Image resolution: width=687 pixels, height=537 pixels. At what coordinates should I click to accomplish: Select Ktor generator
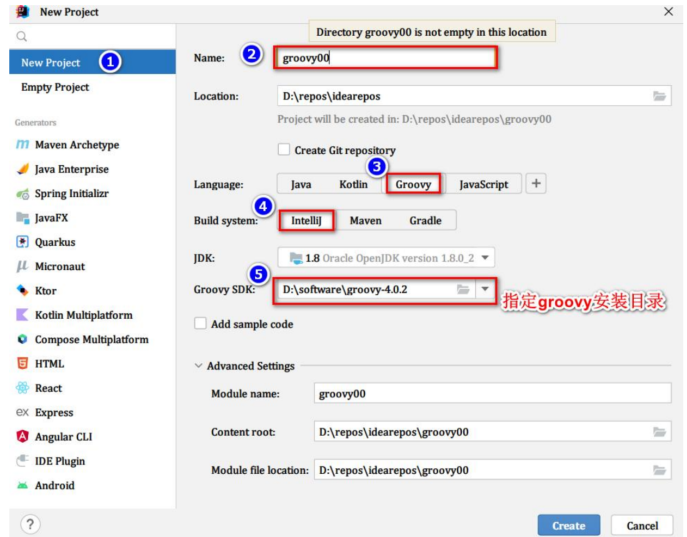coord(36,290)
